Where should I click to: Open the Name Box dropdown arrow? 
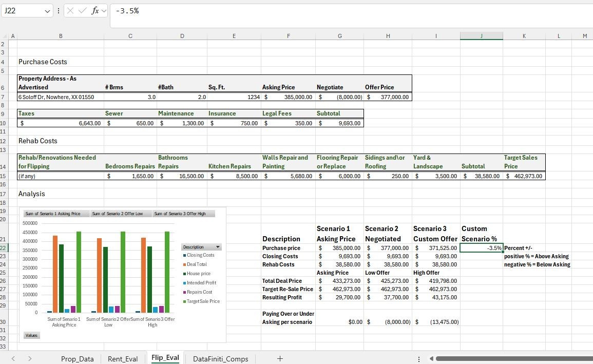point(47,11)
